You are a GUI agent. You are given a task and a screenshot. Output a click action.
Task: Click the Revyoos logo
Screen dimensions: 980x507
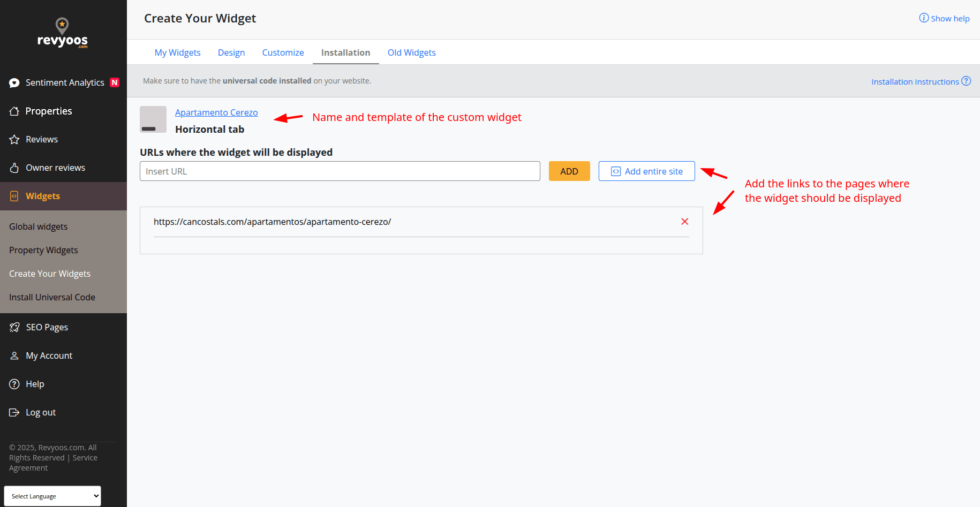point(63,33)
